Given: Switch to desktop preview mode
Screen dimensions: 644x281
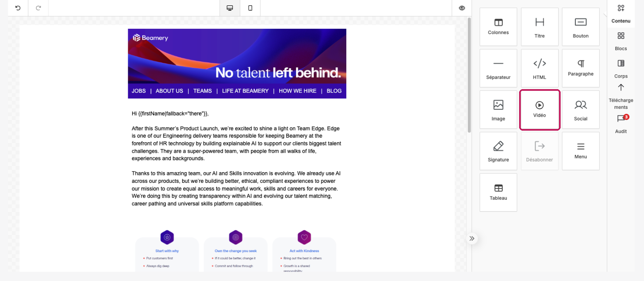Looking at the screenshot, I should click(x=230, y=8).
